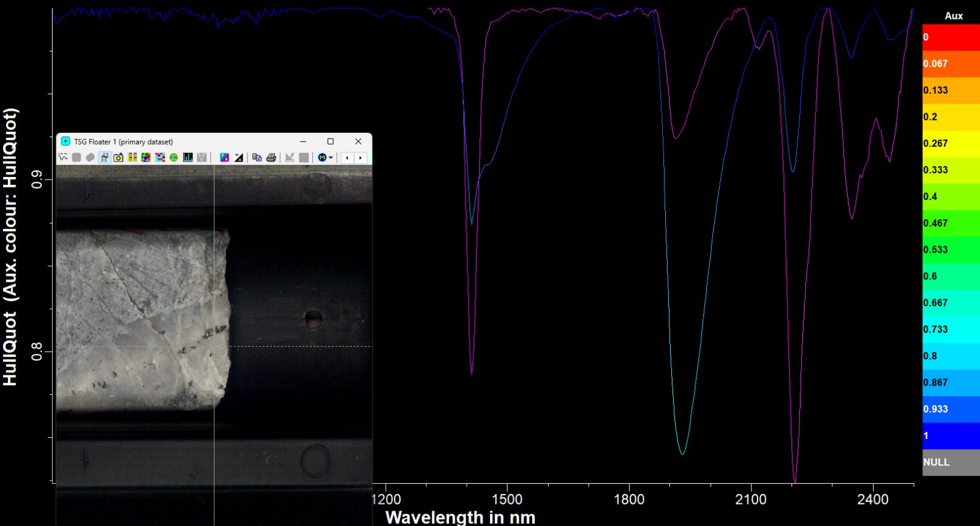This screenshot has height=526, width=980.
Task: Toggle the highlighted core tray view icon
Action: click(104, 157)
